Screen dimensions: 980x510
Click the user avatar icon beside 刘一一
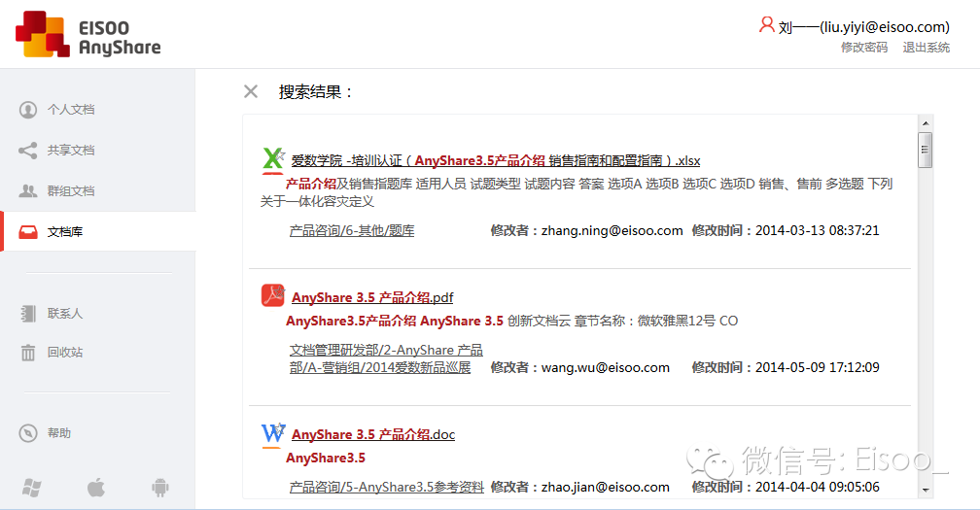(x=766, y=25)
